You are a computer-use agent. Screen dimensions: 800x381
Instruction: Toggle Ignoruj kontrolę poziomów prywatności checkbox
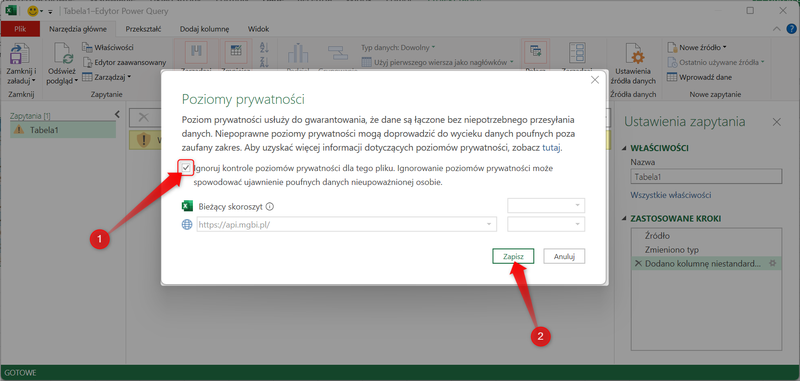186,167
